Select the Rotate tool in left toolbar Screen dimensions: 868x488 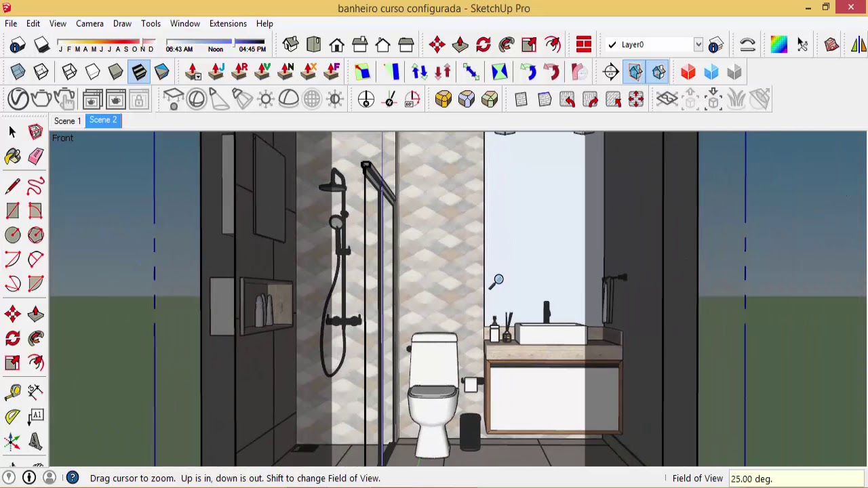[x=12, y=338]
